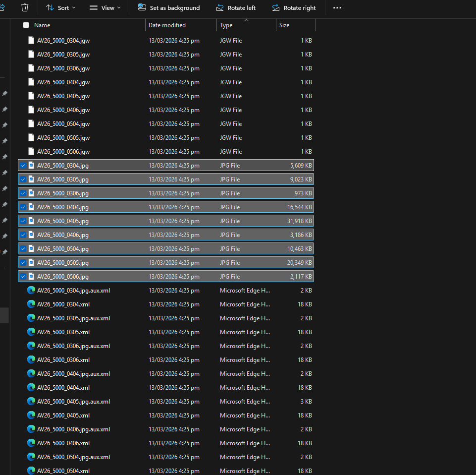Viewport: 476px width, 475px height.
Task: Uncheck the AV26_5000_0305.jpg checkbox
Action: point(23,179)
